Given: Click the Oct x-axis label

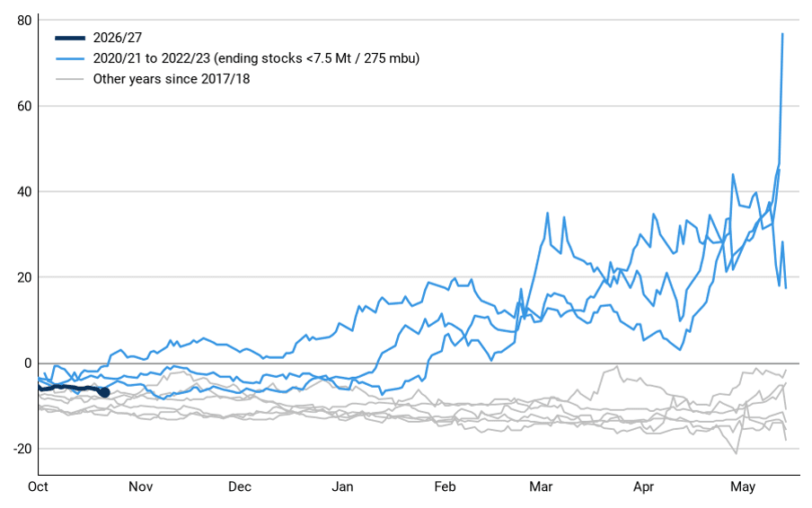Looking at the screenshot, I should coord(38,486).
